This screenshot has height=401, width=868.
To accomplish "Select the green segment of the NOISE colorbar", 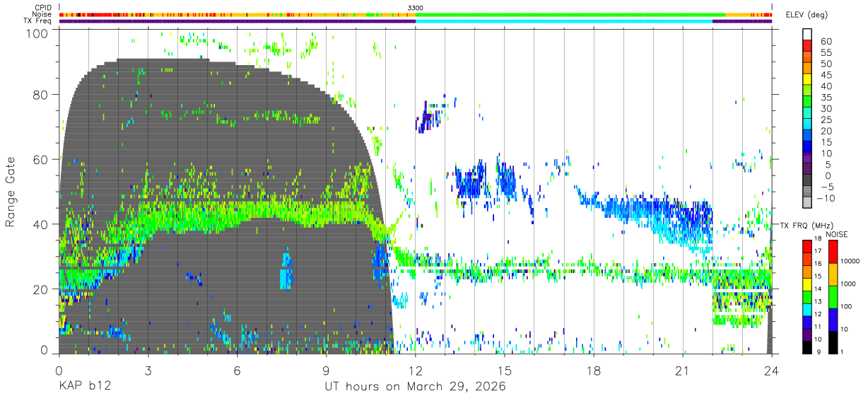I will [x=832, y=296].
